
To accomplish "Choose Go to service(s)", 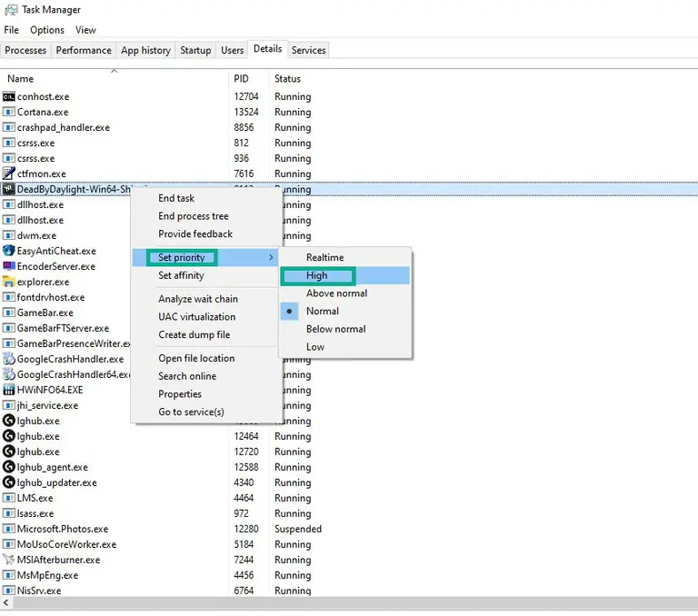I will pos(206,412).
